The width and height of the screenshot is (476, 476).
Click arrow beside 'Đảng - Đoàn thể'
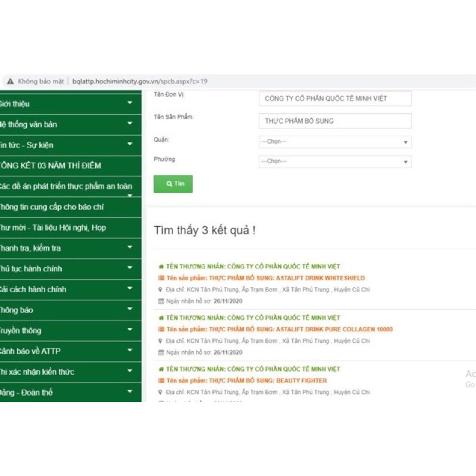click(x=130, y=392)
